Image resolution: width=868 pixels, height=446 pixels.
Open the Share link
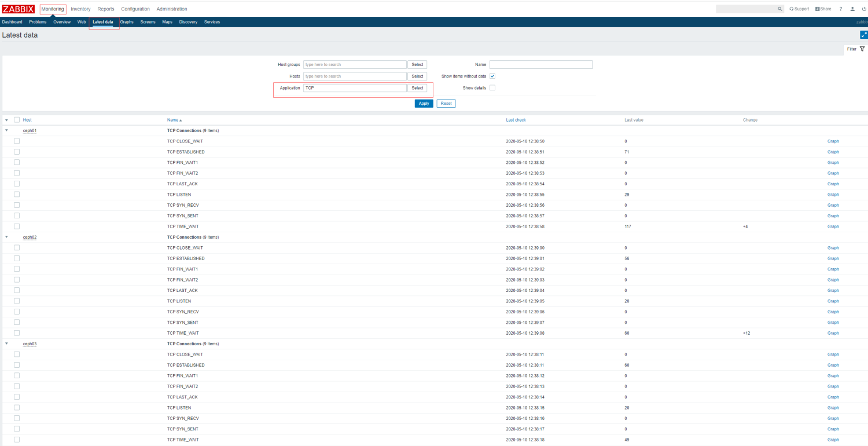[x=823, y=9]
